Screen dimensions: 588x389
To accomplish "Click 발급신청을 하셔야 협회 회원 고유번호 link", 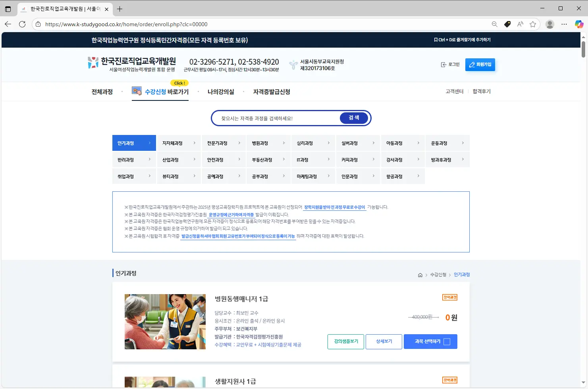I will click(238, 236).
